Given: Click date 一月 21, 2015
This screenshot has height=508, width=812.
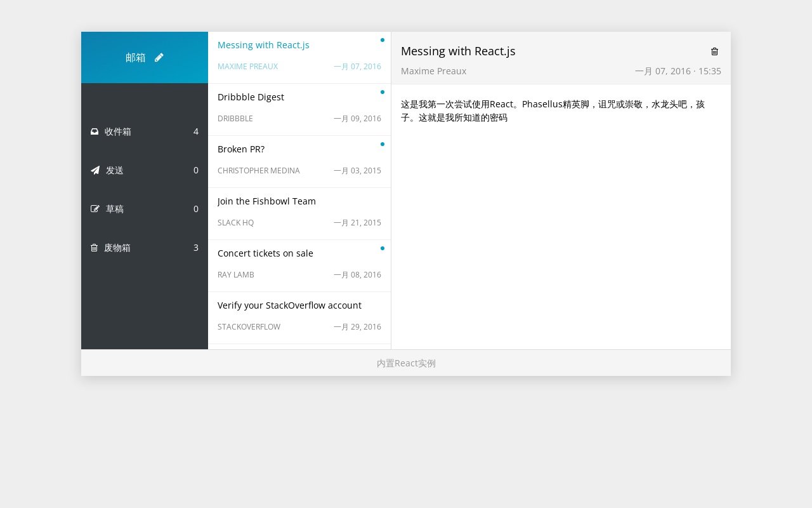Looking at the screenshot, I should click(357, 222).
